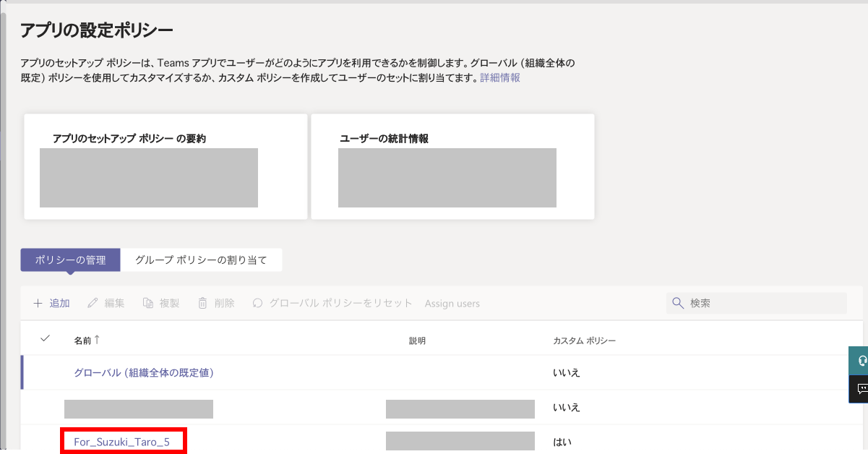Click はい in the For_Suzuki_Taro_5 row
The width and height of the screenshot is (868, 454).
tap(562, 441)
